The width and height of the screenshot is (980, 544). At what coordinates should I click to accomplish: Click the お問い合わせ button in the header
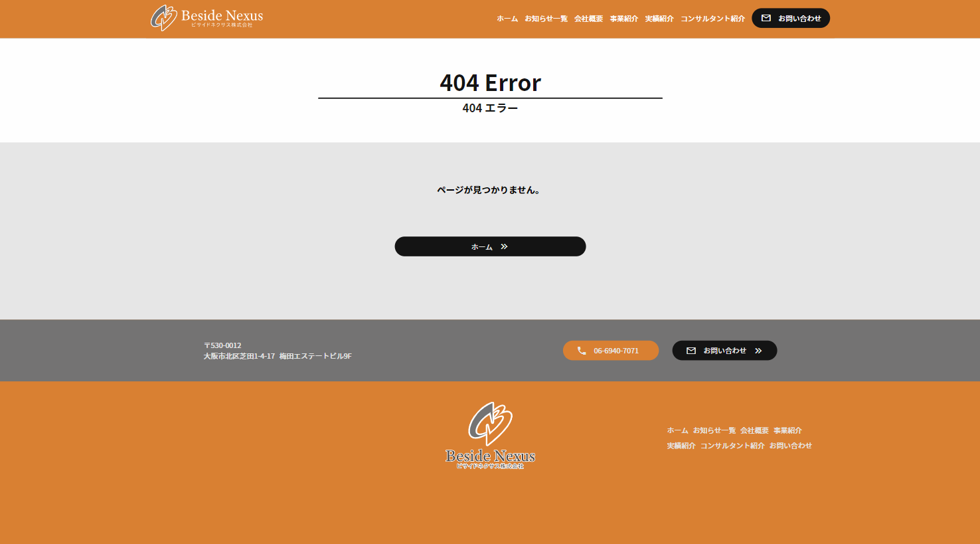point(791,18)
